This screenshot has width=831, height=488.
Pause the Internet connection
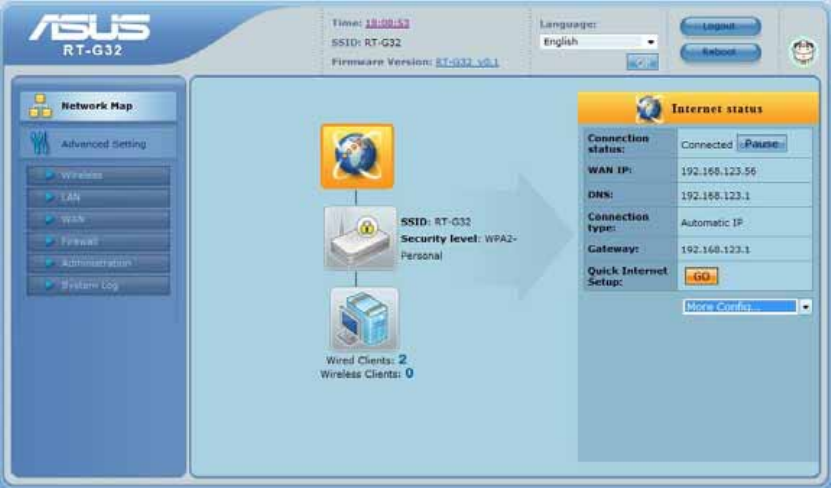point(762,144)
